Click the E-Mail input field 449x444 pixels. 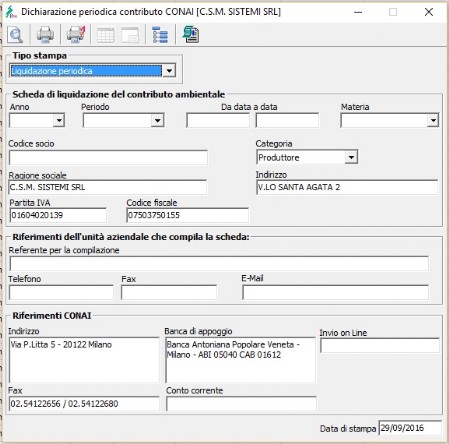pos(336,292)
